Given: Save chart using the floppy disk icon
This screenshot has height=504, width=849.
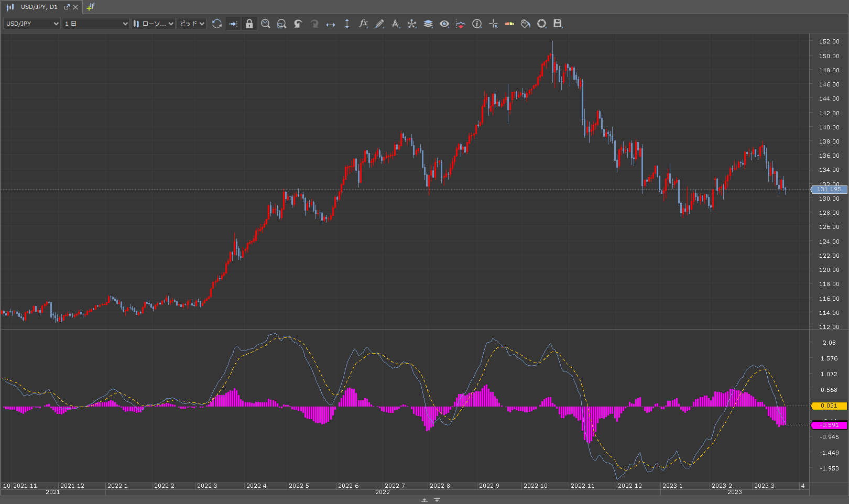Looking at the screenshot, I should tap(558, 24).
